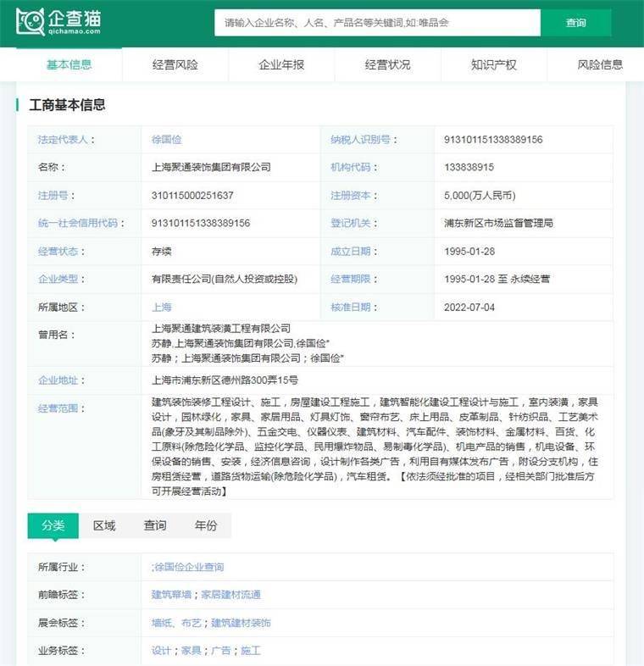Click the 核准日期 field label
Viewport: 644px width, 666px height.
353,307
